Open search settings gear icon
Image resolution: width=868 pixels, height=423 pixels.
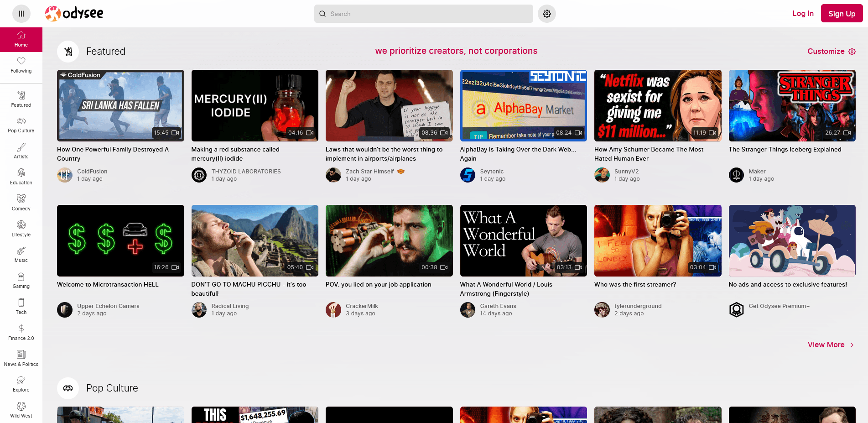click(x=546, y=14)
